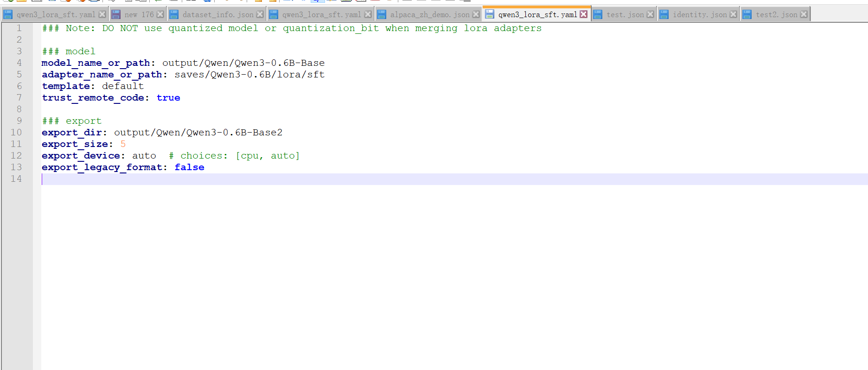868x370 pixels.
Task: Open the test.json tab
Action: tap(625, 14)
